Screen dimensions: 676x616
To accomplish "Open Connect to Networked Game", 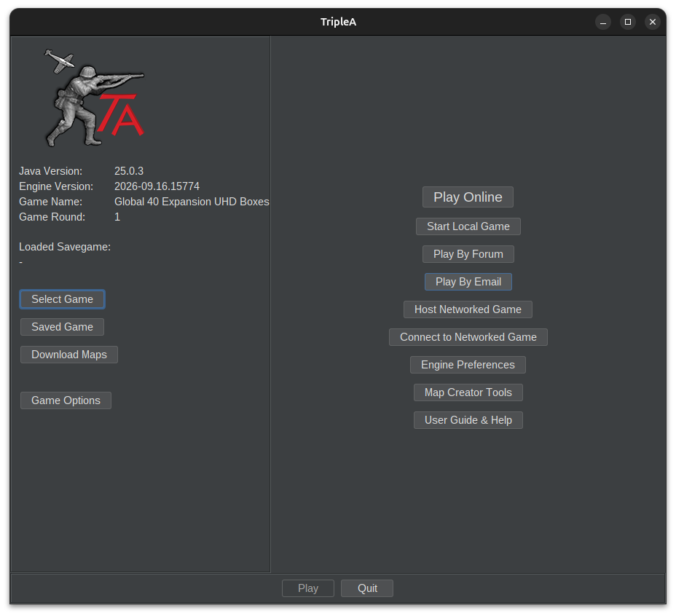I will (468, 336).
